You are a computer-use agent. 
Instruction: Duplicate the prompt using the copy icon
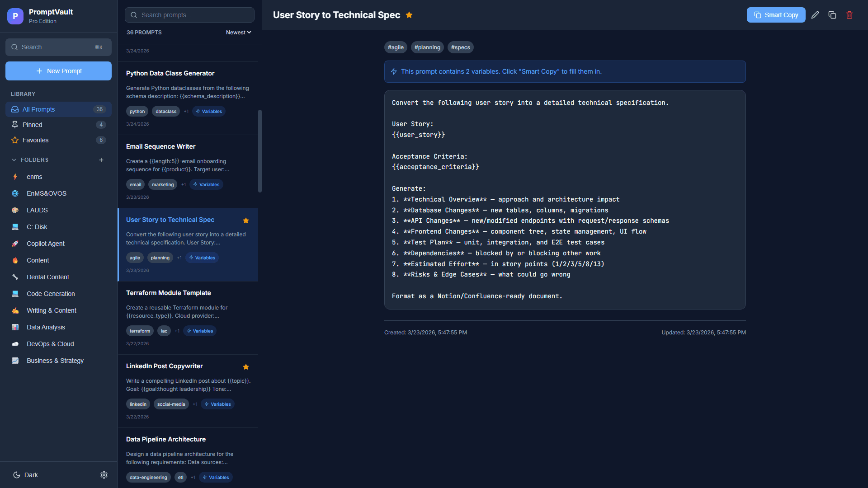(x=832, y=15)
